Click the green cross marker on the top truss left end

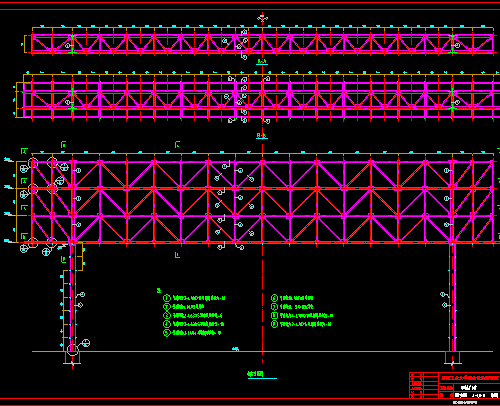pos(72,36)
